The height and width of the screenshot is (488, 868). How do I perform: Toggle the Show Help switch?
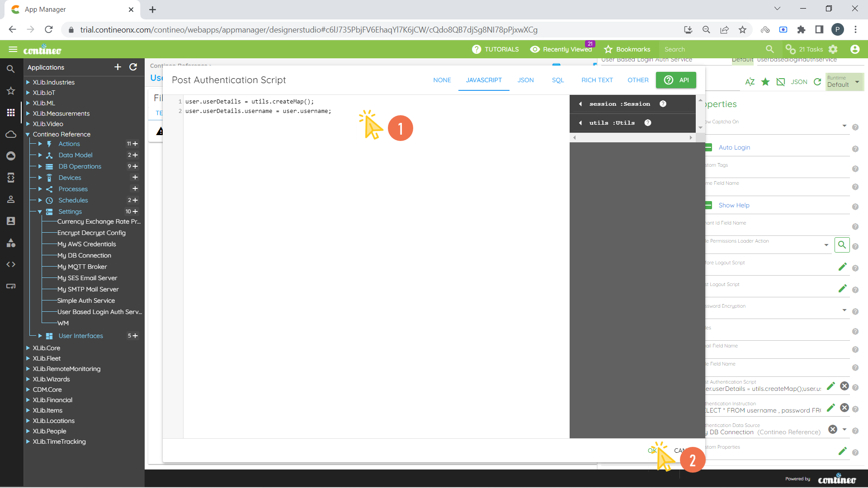click(709, 205)
